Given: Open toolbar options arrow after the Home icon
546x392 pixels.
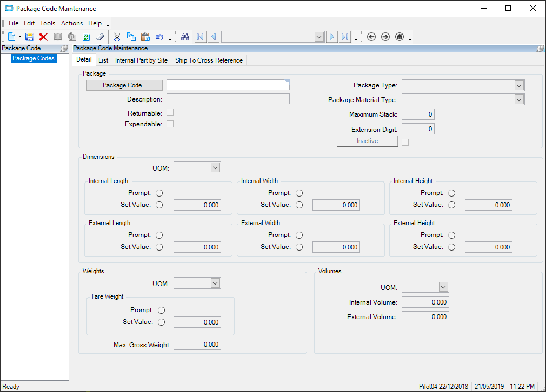Looking at the screenshot, I should pyautogui.click(x=410, y=40).
